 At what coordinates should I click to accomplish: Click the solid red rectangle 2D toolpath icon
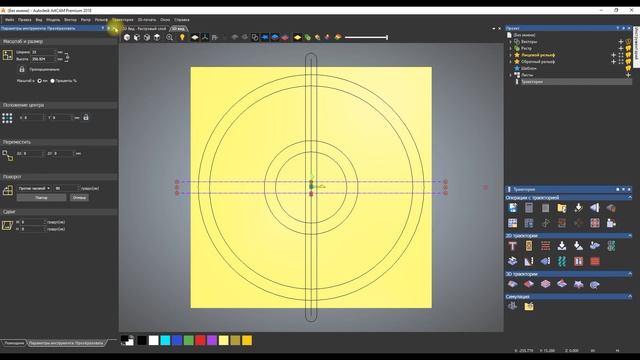(595, 261)
